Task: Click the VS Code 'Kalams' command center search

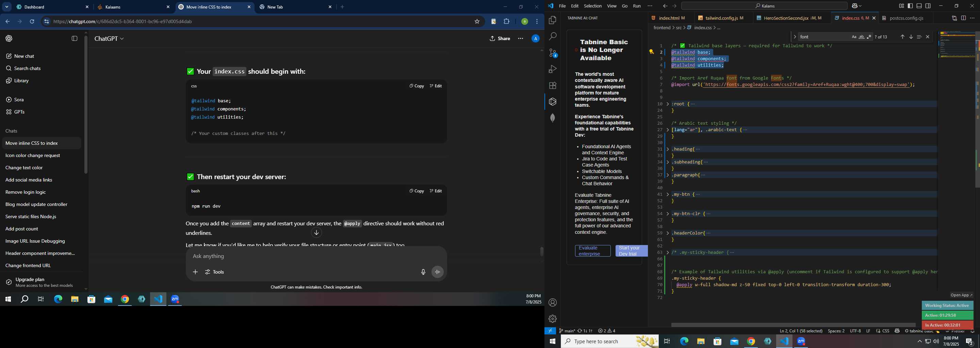Action: coord(764,6)
